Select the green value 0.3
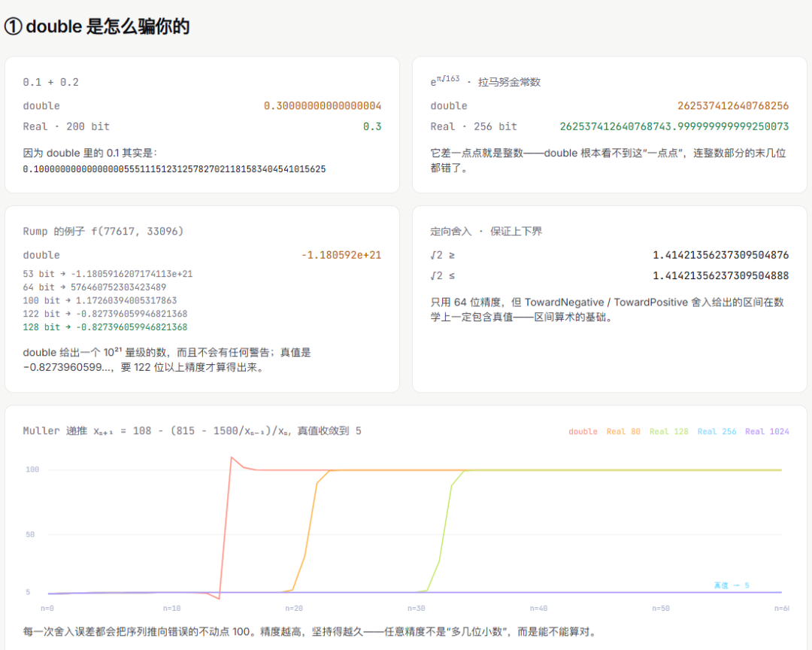Image resolution: width=812 pixels, height=650 pixels. point(372,126)
